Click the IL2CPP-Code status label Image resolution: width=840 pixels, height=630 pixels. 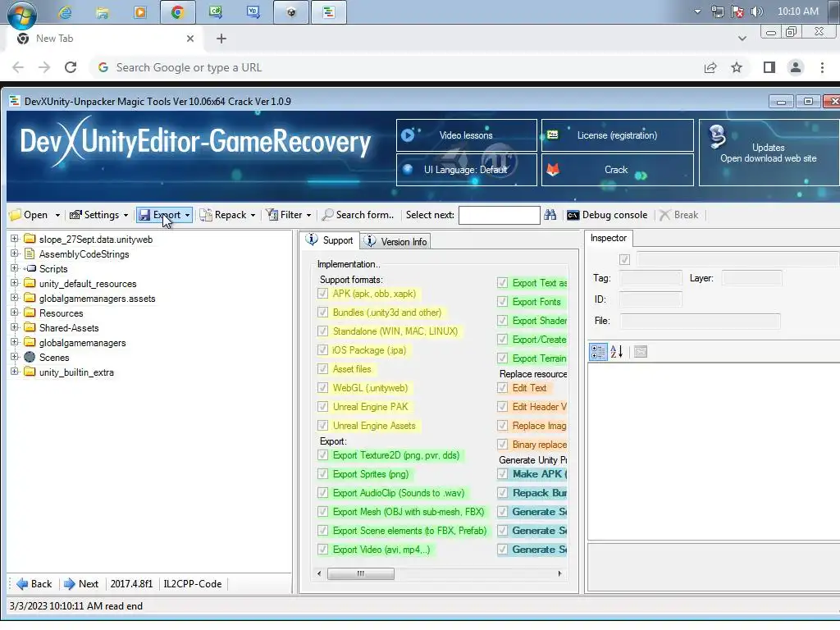(x=192, y=583)
